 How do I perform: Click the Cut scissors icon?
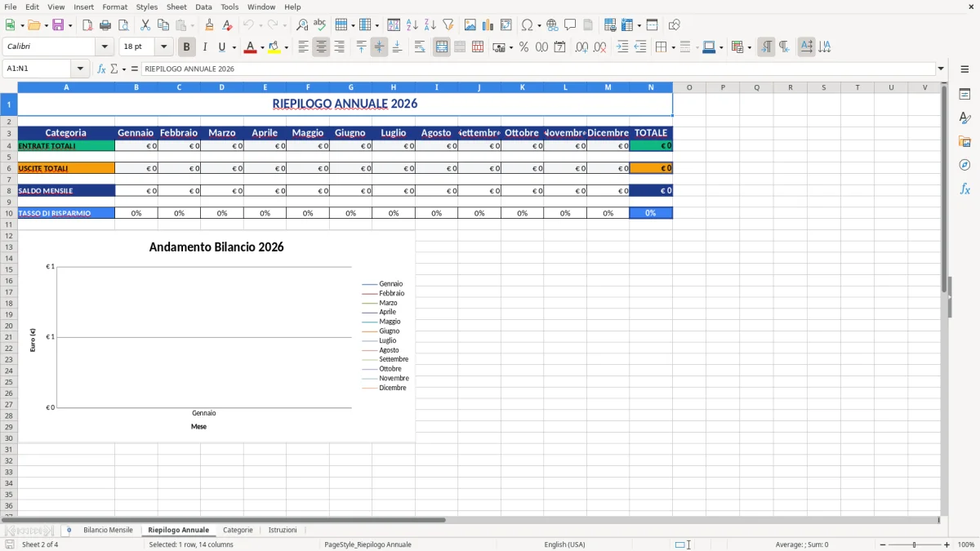[145, 25]
